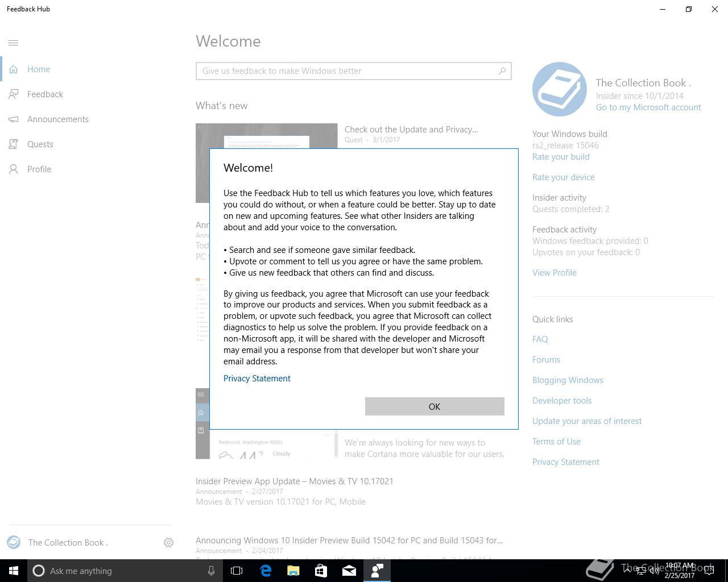The height and width of the screenshot is (582, 728).
Task: Click Feedback Hub taskbar icon
Action: coord(377,571)
